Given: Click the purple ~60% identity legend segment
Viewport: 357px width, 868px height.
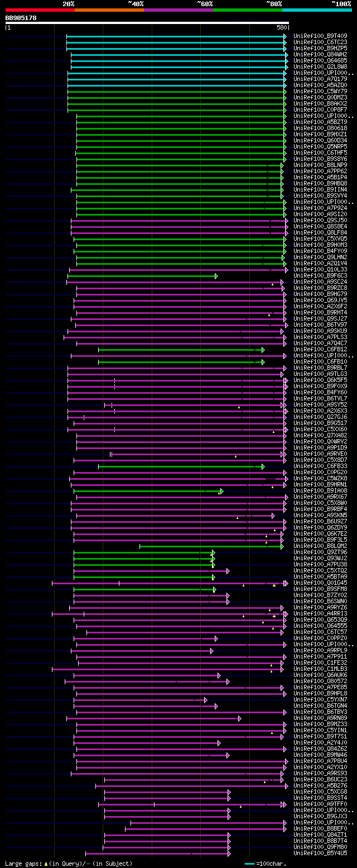Looking at the screenshot, I should tap(178, 10).
